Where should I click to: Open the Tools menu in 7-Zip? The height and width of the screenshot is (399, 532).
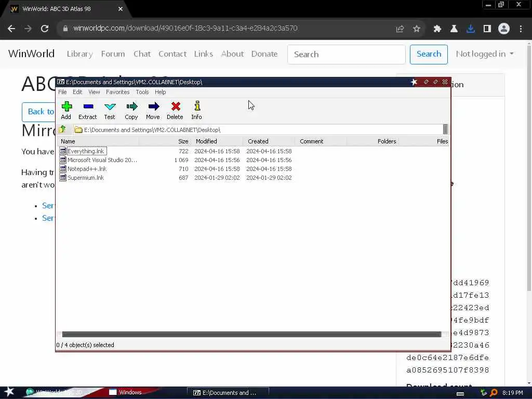pyautogui.click(x=142, y=92)
